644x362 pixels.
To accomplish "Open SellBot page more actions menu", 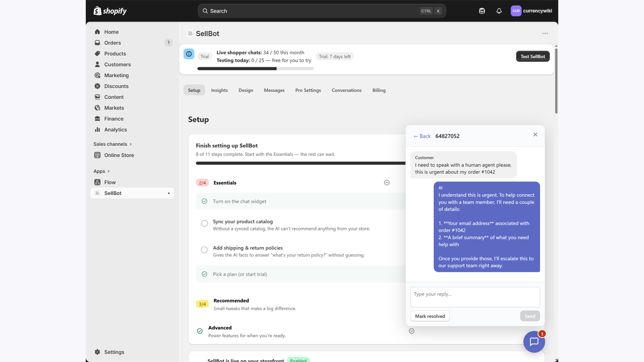I will pyautogui.click(x=545, y=33).
